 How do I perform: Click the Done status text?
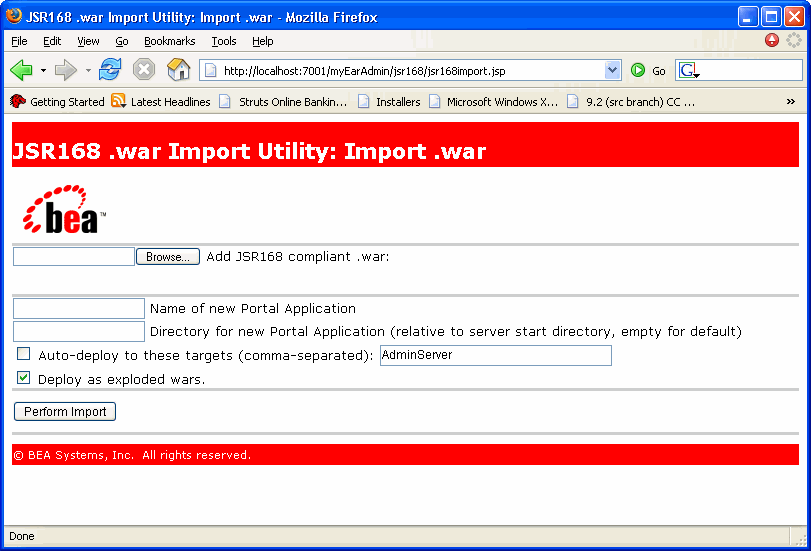point(22,536)
